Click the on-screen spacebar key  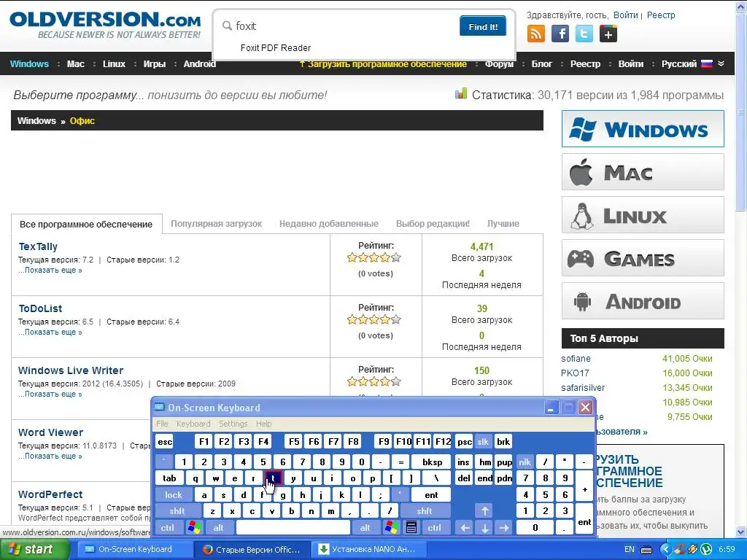(x=293, y=528)
